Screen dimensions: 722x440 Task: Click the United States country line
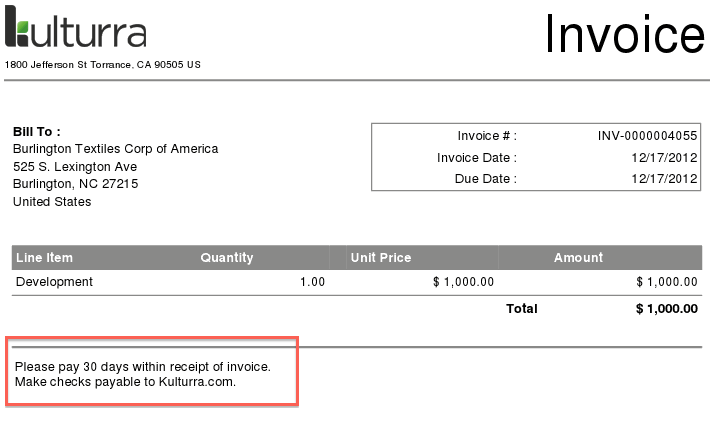tap(52, 202)
